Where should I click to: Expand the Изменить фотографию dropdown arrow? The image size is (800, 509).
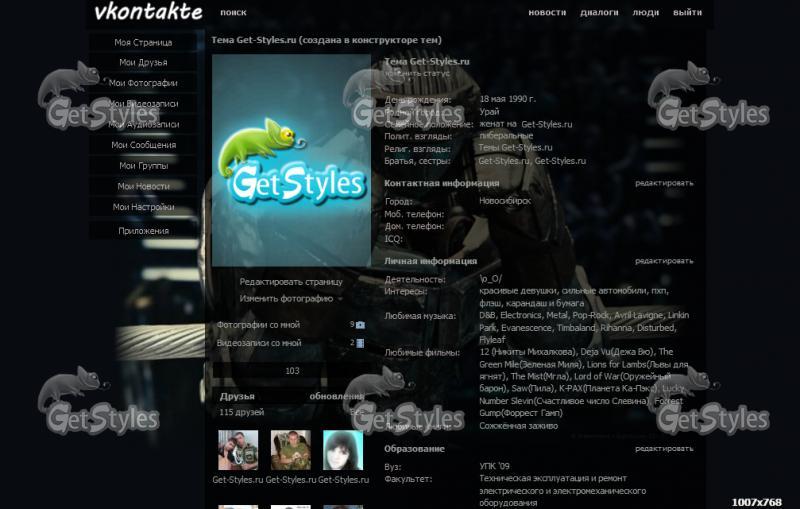point(340,299)
